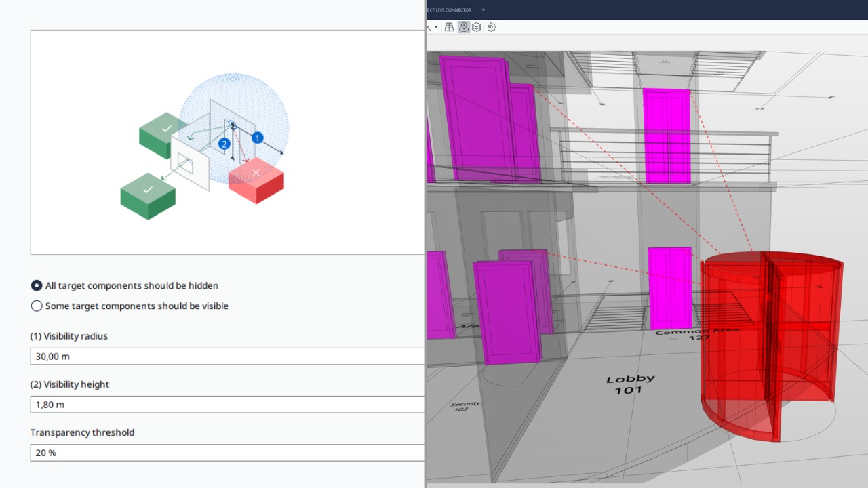Select 'Some target components should be visible'
The image size is (868, 488).
[x=37, y=306]
